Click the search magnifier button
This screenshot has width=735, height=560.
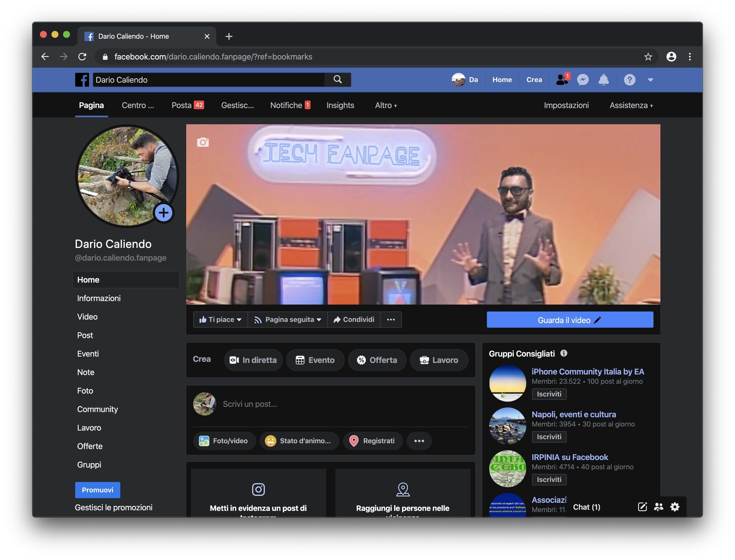(x=337, y=80)
